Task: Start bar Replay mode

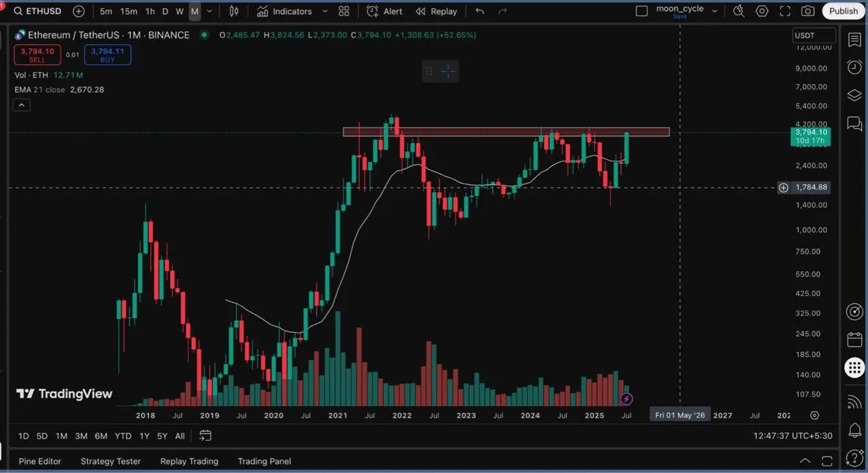Action: click(437, 11)
